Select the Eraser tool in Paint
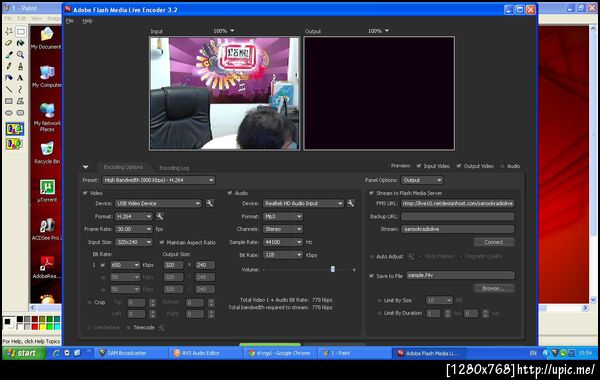This screenshot has height=380, width=600. 9,43
